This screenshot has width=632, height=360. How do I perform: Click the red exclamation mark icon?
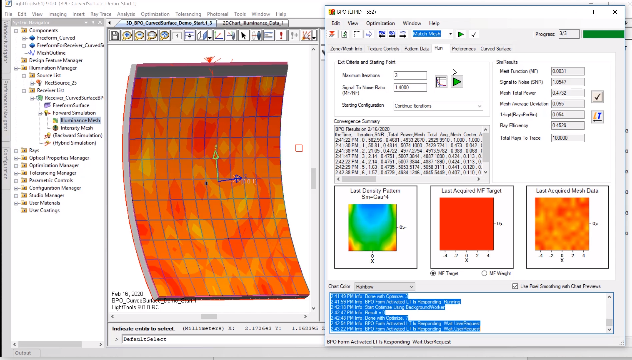(281, 35)
